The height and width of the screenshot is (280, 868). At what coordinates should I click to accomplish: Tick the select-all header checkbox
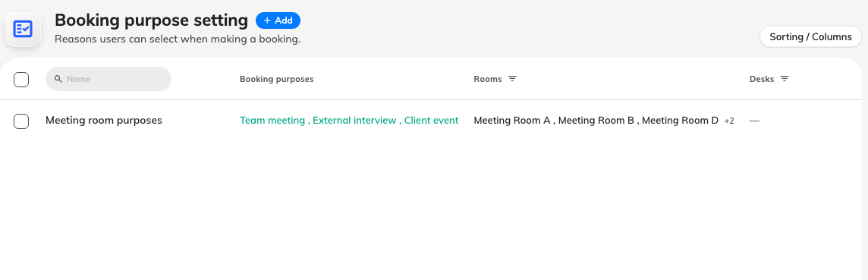(x=21, y=79)
